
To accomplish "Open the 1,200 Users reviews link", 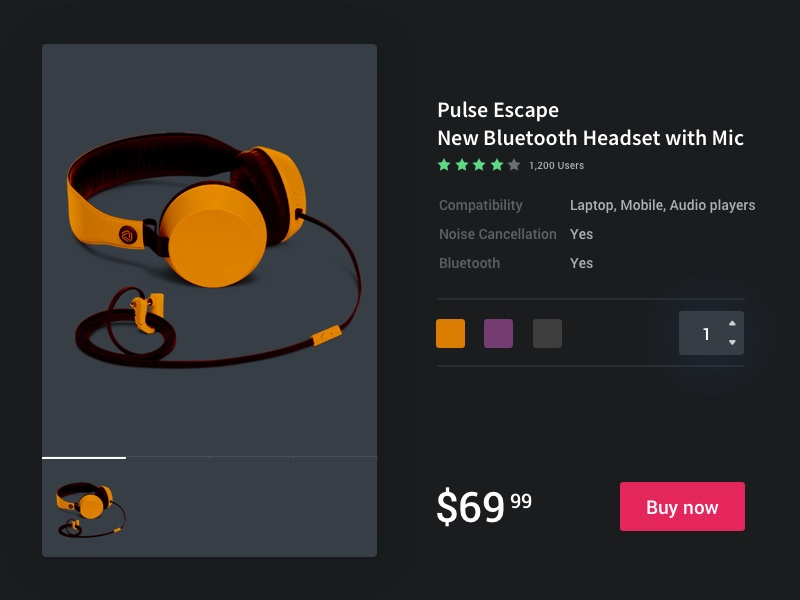I will tap(557, 166).
